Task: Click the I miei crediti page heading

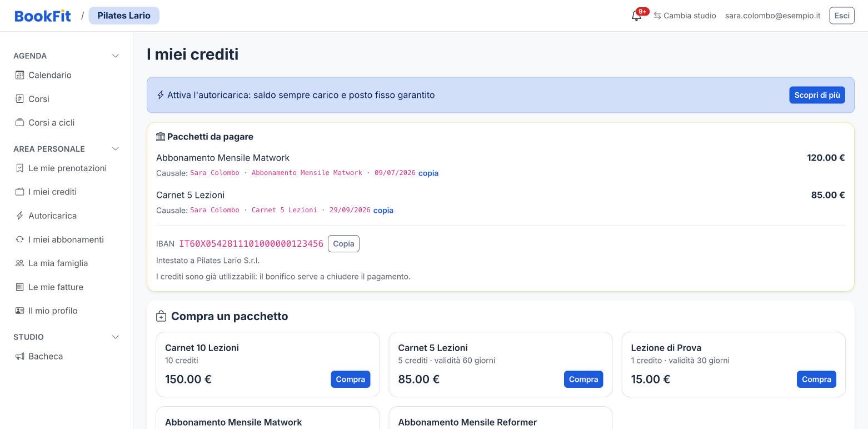Action: 193,54
